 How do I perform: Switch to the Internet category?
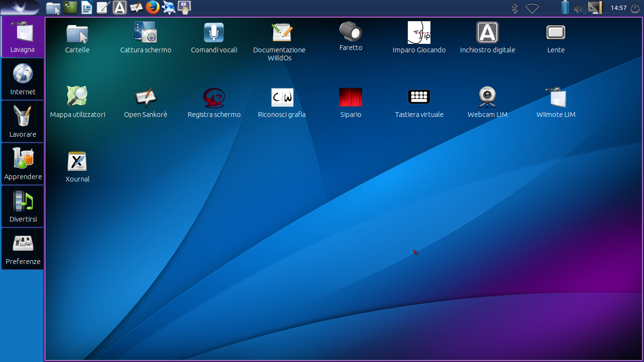(x=23, y=79)
